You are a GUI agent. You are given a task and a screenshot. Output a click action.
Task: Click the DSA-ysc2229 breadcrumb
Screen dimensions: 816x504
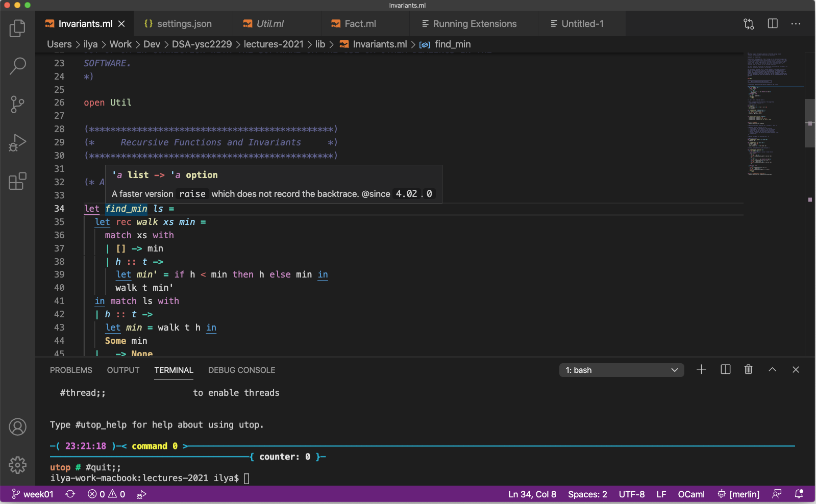(x=202, y=44)
